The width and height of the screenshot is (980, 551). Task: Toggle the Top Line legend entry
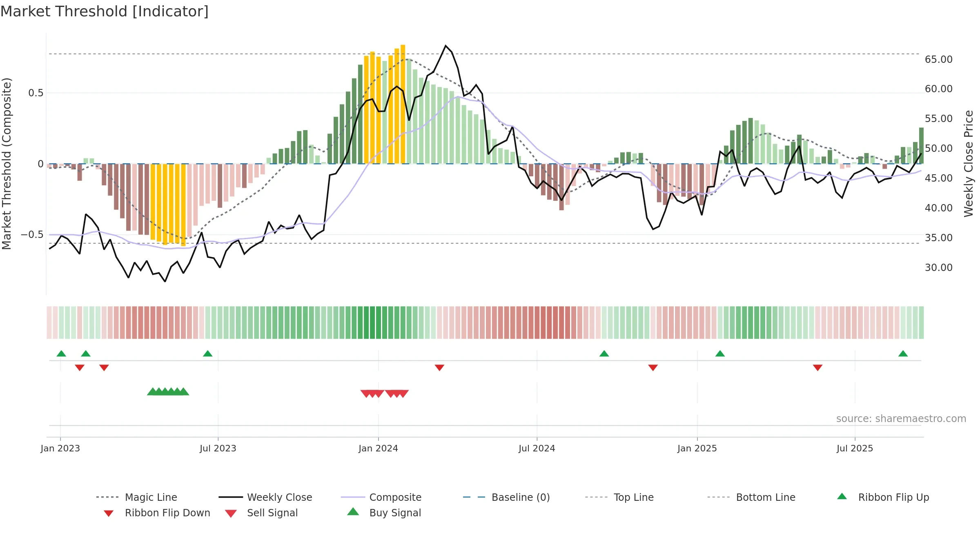[x=619, y=497]
